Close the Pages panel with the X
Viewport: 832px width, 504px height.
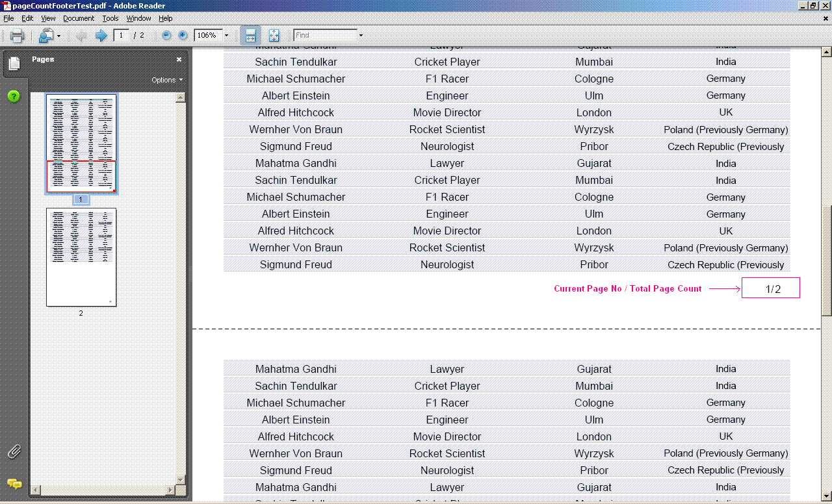point(179,59)
